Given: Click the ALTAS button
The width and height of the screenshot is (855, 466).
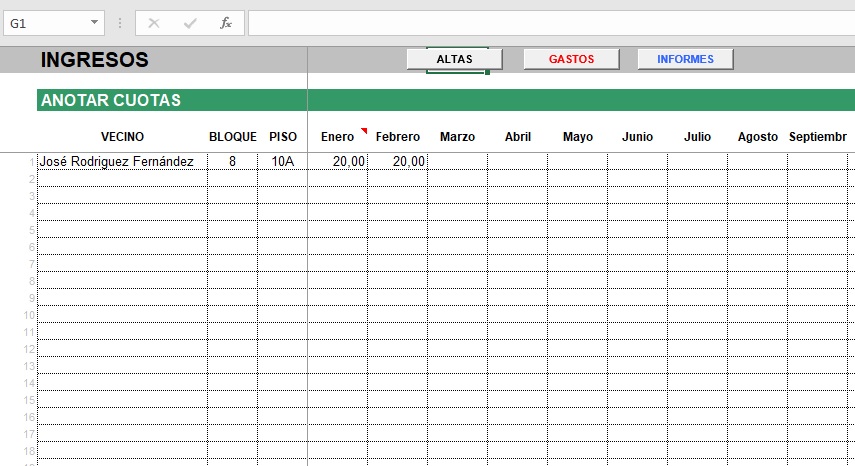Looking at the screenshot, I should (x=454, y=59).
